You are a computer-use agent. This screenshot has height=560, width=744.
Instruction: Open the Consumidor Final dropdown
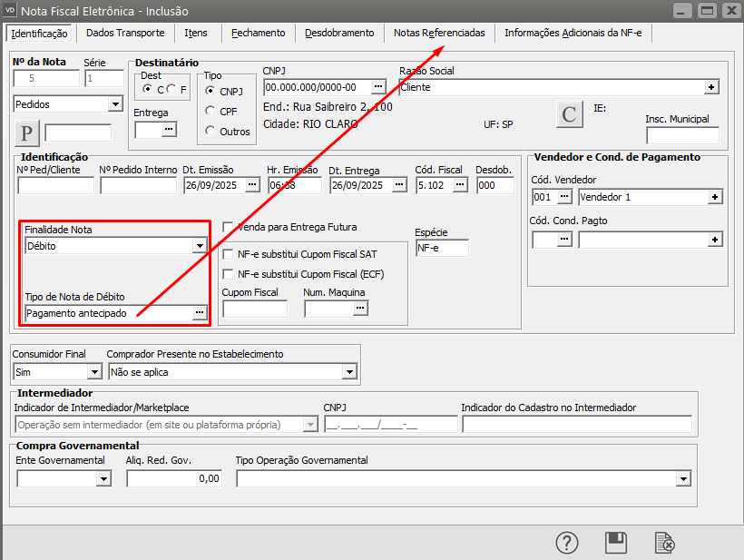93,371
